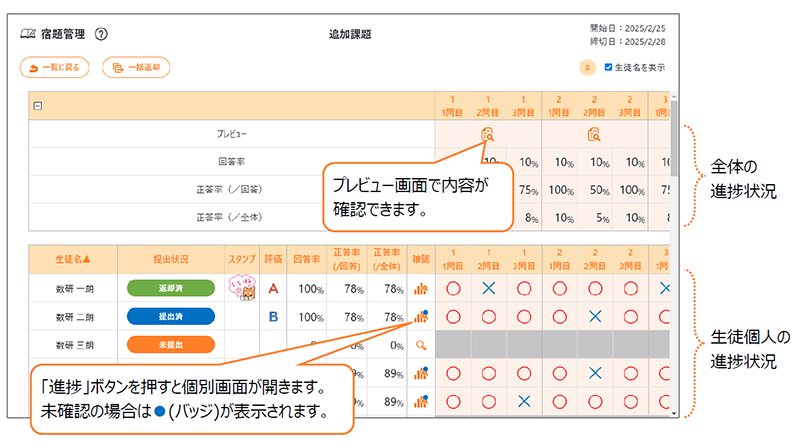
Task: Click the orange 未提出 status for 数研 三朗
Action: (x=171, y=345)
